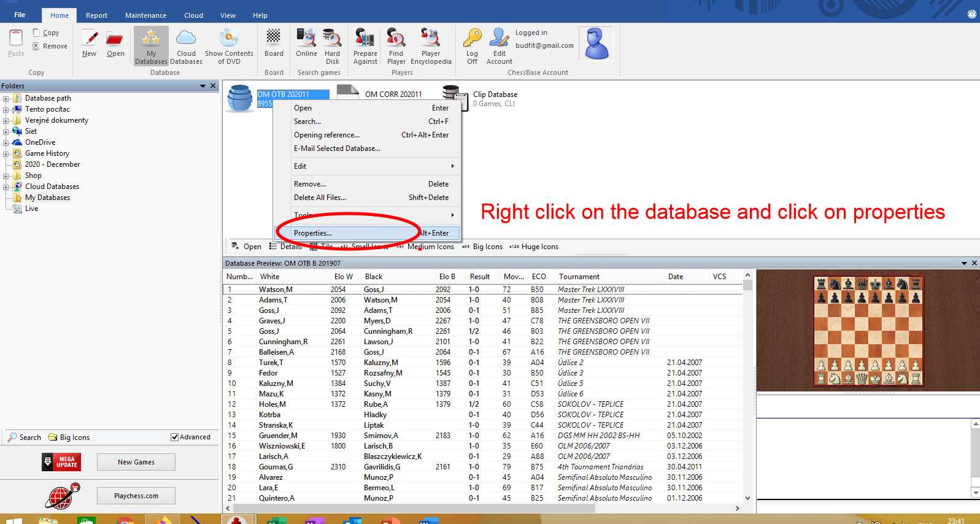Select the Live tree item
The image size is (980, 524).
(31, 209)
